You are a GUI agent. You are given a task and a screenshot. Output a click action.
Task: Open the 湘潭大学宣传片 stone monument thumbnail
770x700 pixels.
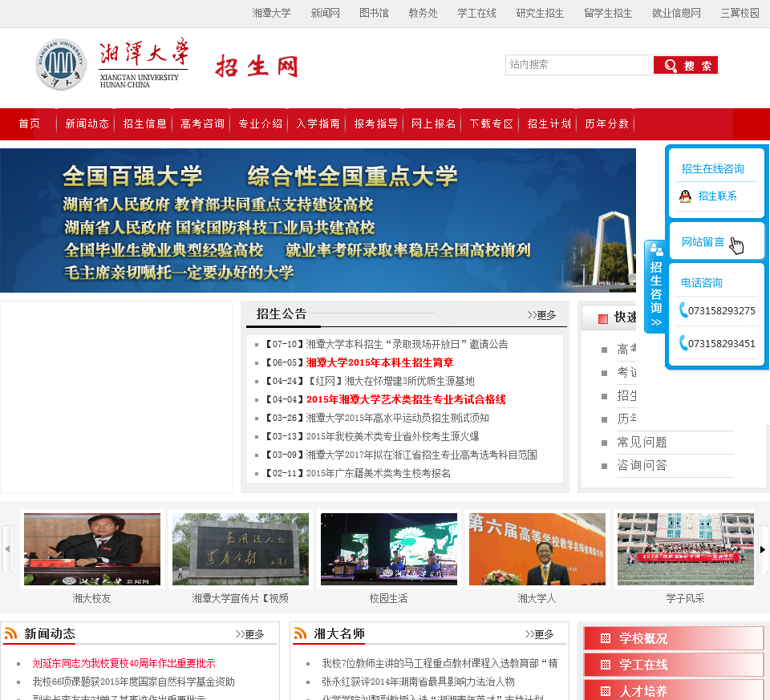tap(240, 549)
